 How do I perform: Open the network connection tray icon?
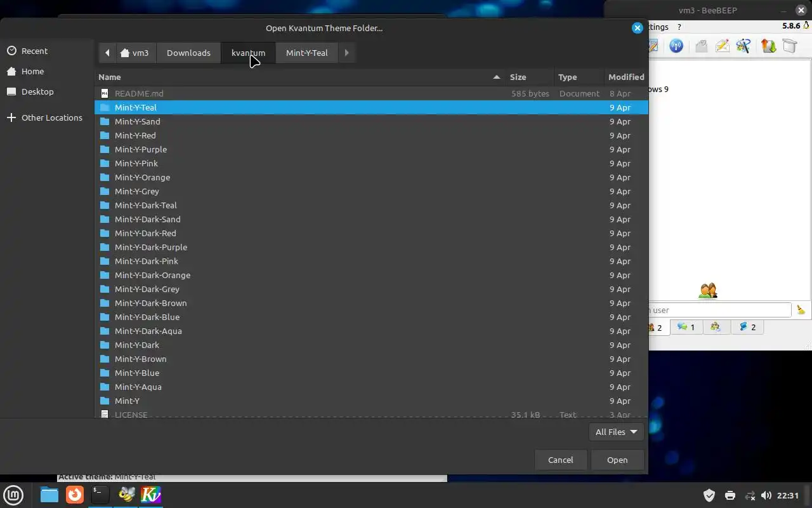pos(750,495)
